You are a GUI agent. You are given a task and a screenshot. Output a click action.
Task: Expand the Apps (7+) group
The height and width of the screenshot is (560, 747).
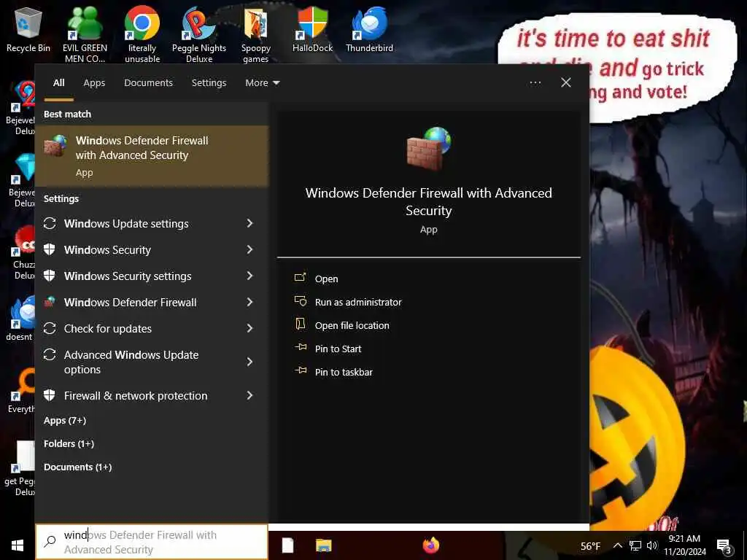pyautogui.click(x=65, y=421)
